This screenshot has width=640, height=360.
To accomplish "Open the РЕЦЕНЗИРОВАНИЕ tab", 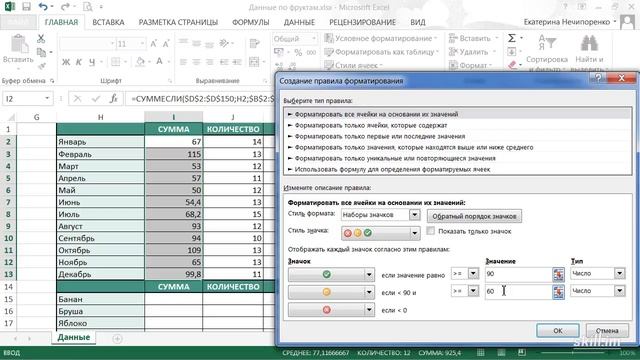I will [x=362, y=22].
